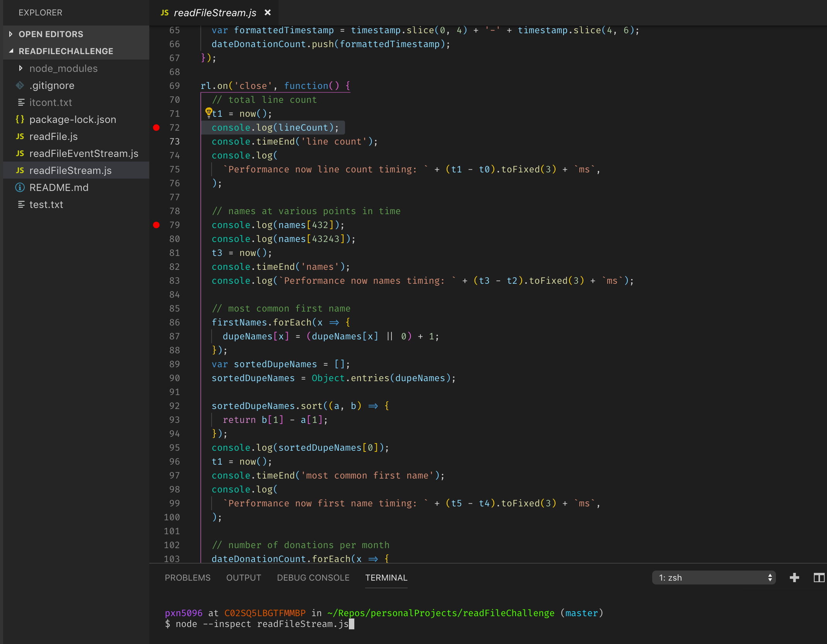Open test.txt from the explorer
Image resolution: width=827 pixels, height=644 pixels.
pos(46,204)
